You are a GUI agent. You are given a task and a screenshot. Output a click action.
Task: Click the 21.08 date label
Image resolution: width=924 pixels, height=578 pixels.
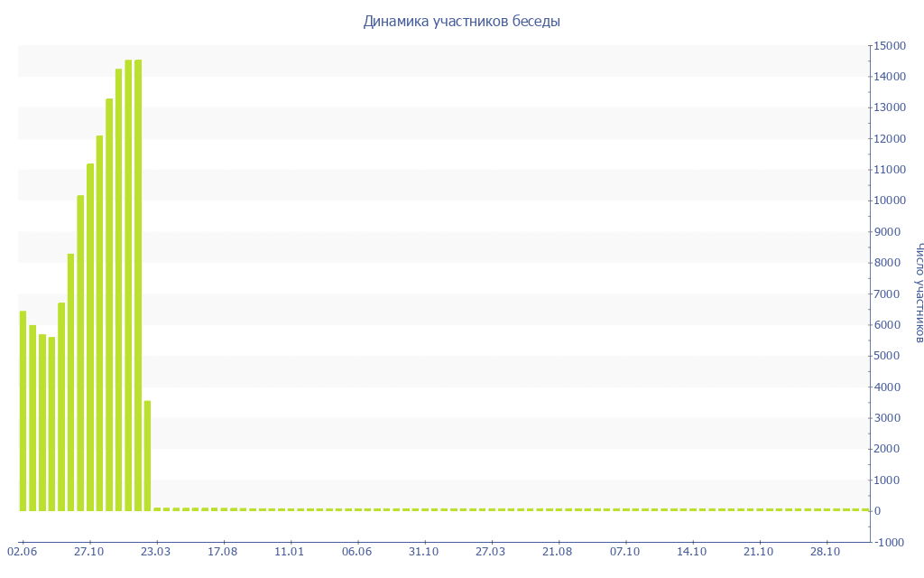558,551
